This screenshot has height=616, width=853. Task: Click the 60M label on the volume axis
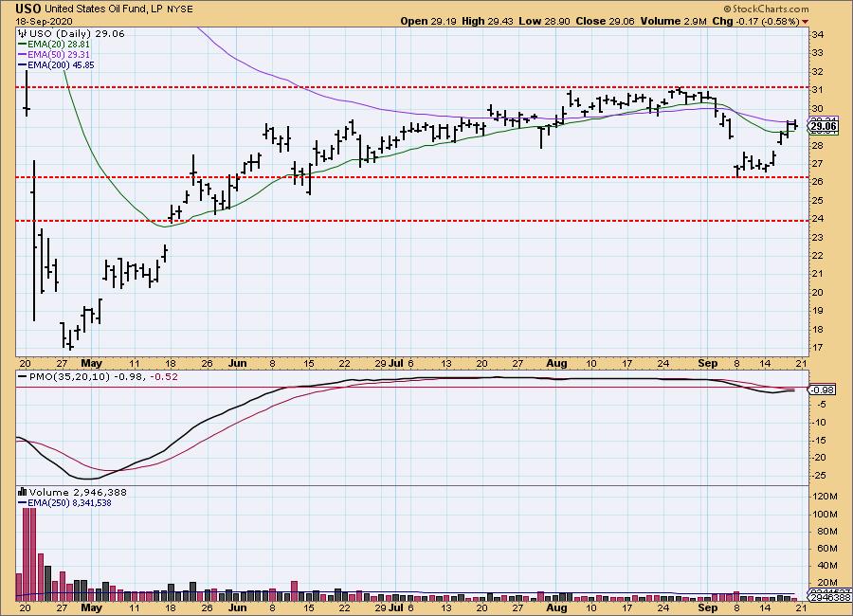pos(827,548)
